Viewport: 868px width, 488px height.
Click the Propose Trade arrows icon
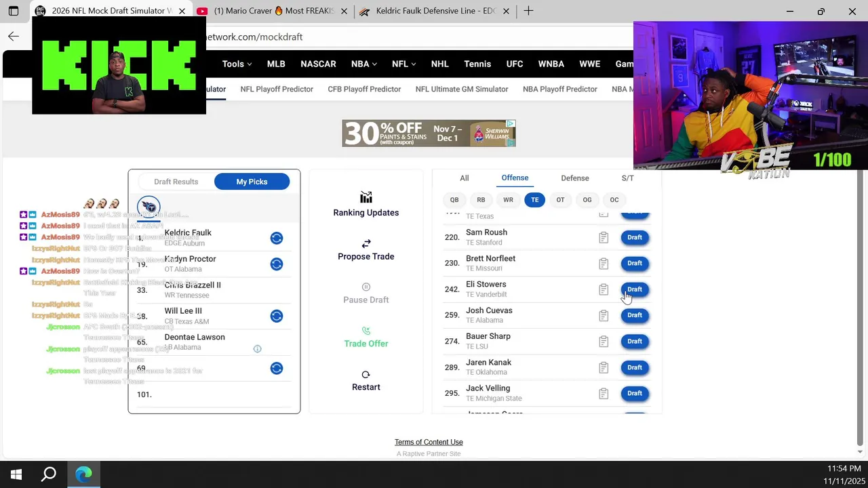click(366, 243)
